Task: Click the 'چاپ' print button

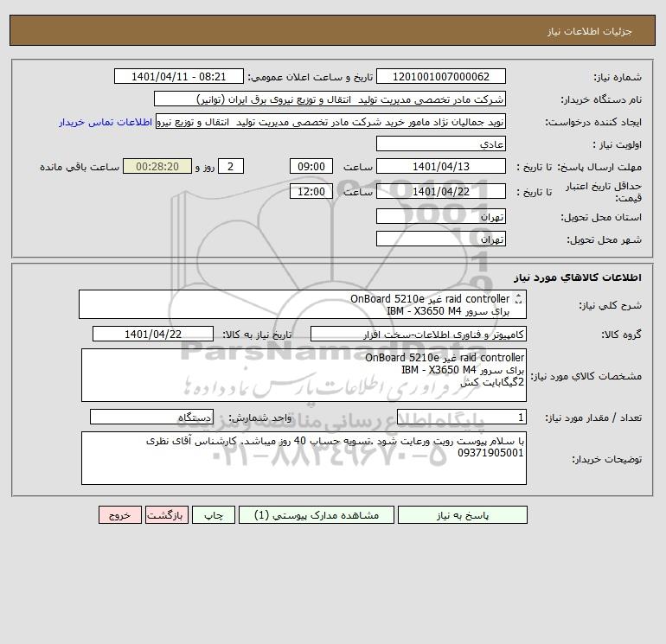Action: click(x=214, y=515)
